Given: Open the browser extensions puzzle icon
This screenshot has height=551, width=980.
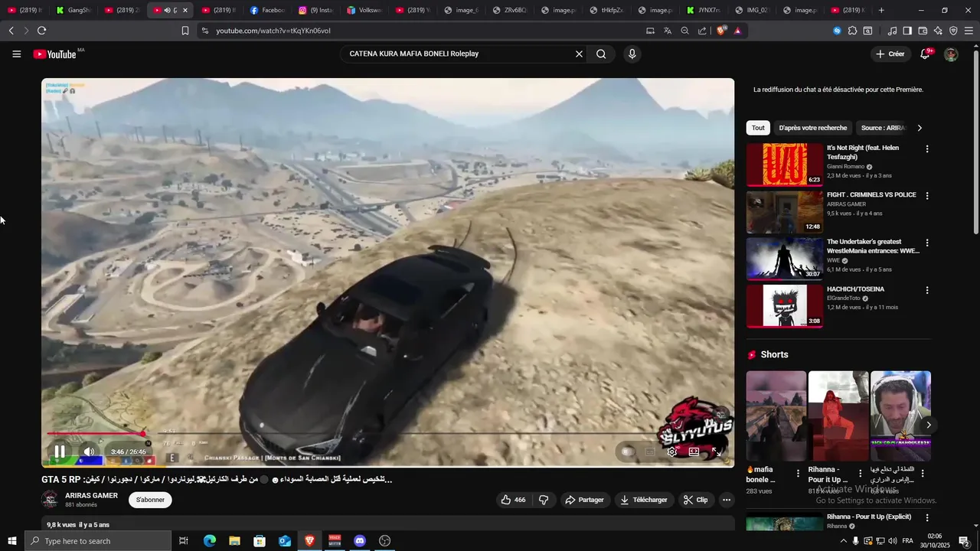Looking at the screenshot, I should coord(852,31).
